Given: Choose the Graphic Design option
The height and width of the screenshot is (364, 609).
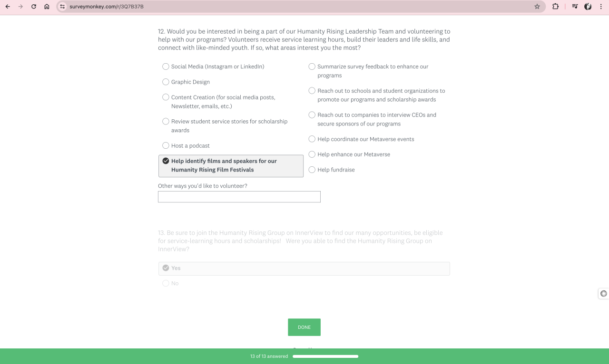Looking at the screenshot, I should click(x=166, y=82).
